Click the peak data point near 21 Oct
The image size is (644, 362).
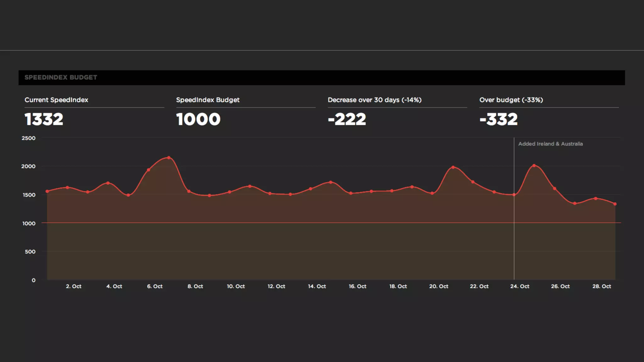click(x=453, y=167)
